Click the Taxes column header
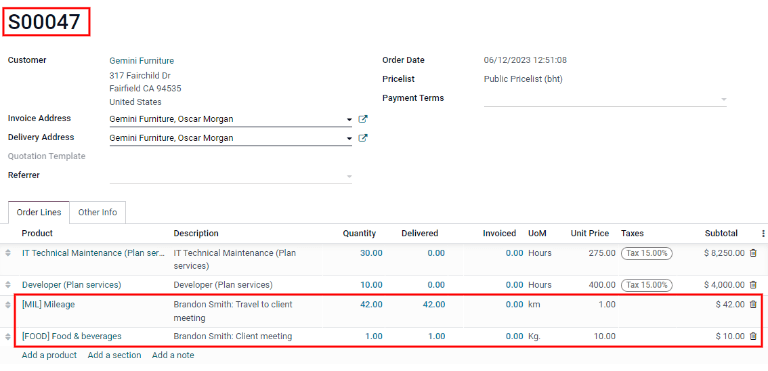768x371 pixels. pyautogui.click(x=632, y=233)
